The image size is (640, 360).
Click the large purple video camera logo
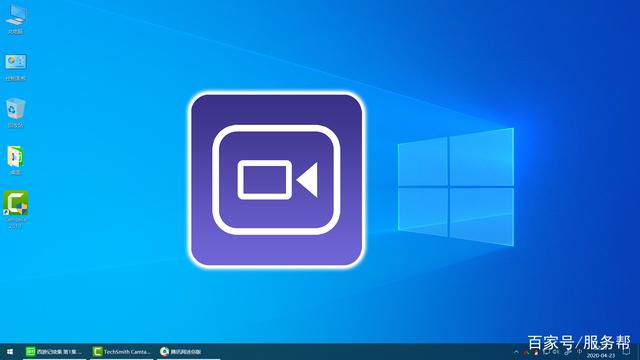276,180
